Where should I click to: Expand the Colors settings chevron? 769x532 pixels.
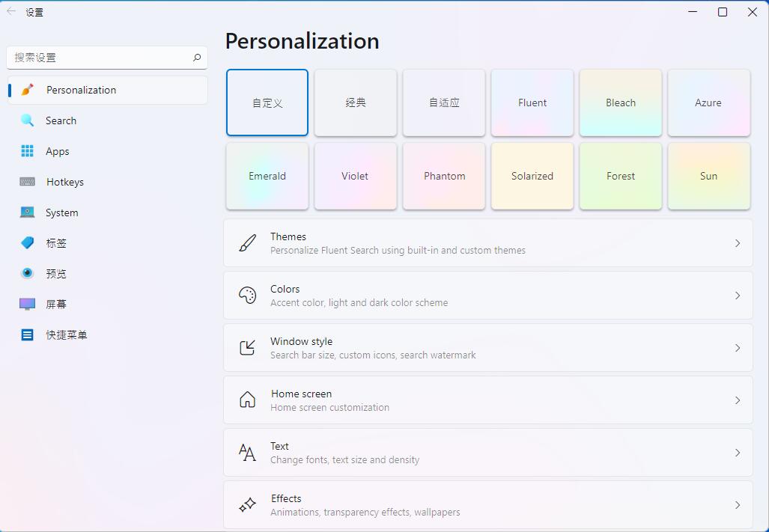tap(737, 296)
